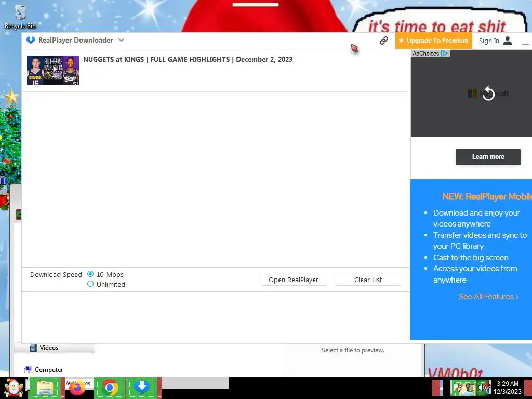Screen dimensions: 532x399
Task: Expand the RealPlayer Downloader title dropdown chevron
Action: [x=121, y=40]
